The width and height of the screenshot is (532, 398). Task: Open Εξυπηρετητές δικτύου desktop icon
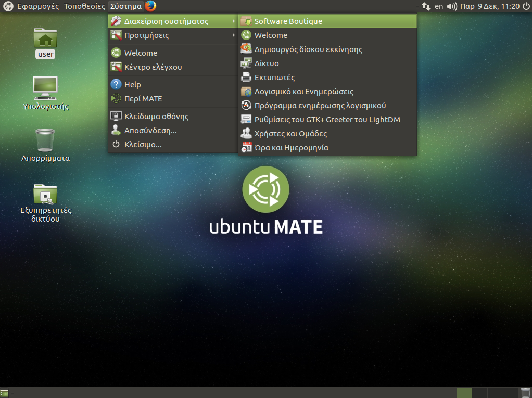[x=45, y=195]
